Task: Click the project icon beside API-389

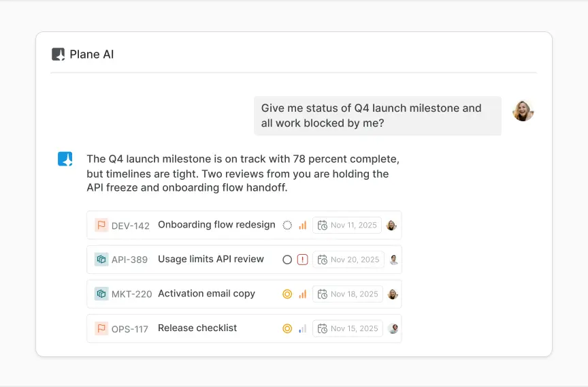Action: coord(101,260)
